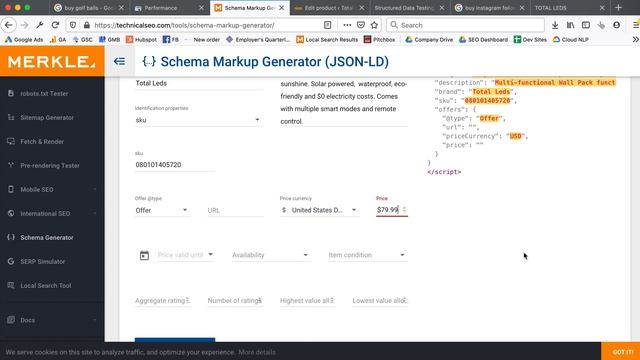Click the offer URL input field

click(235, 210)
